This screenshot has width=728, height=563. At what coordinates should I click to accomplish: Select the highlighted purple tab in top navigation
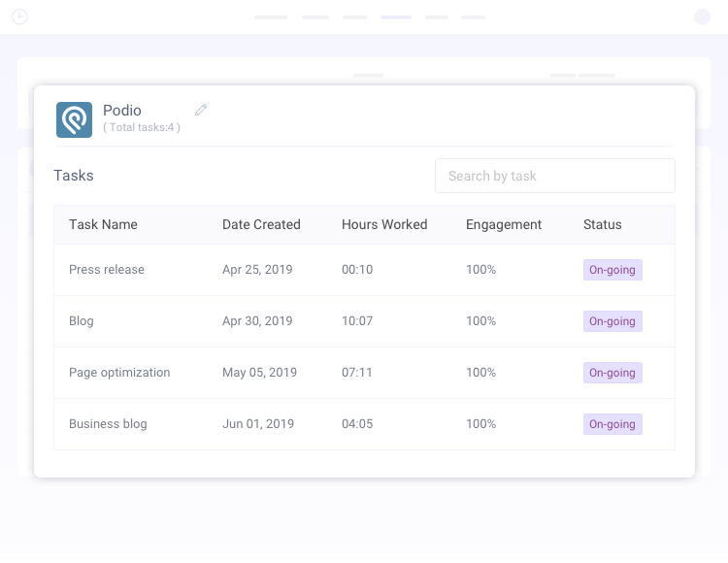click(x=396, y=17)
